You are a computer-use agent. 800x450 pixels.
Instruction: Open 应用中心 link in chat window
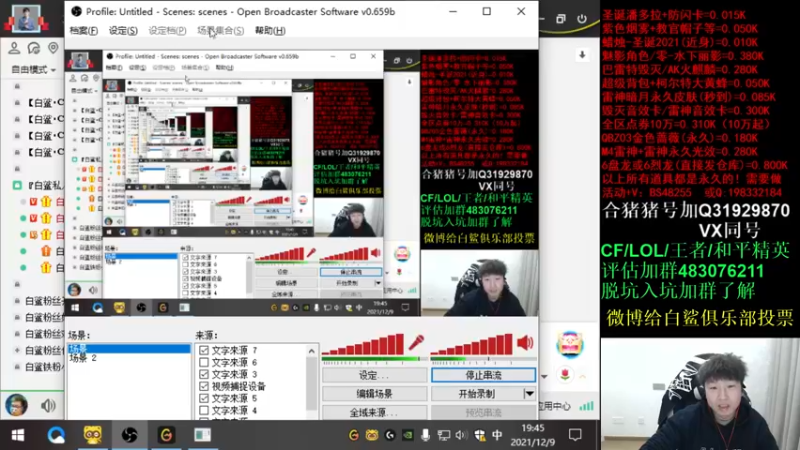(x=555, y=406)
